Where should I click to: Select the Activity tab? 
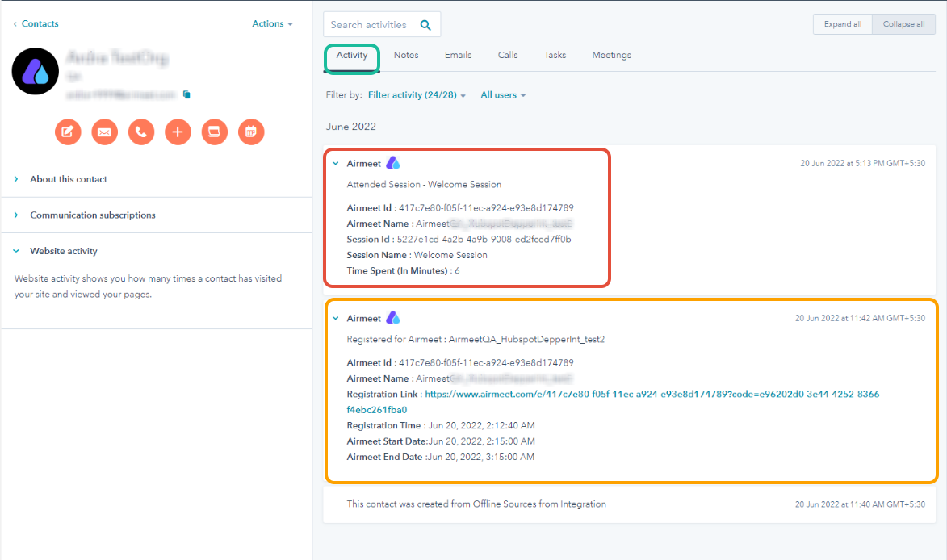point(351,56)
